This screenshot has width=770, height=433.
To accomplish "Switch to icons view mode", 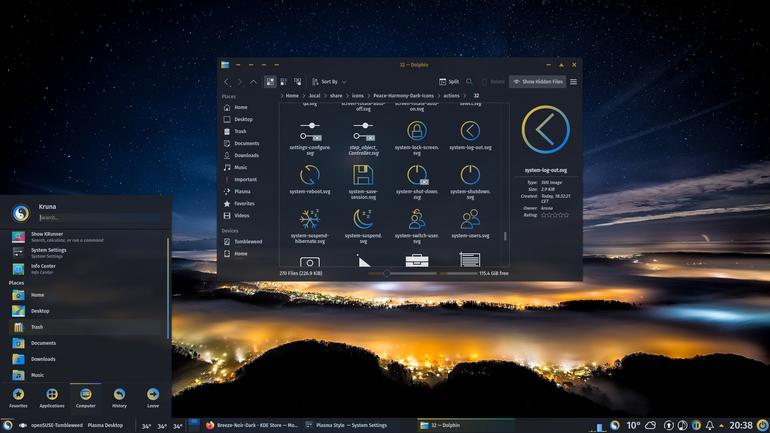I will click(x=270, y=82).
